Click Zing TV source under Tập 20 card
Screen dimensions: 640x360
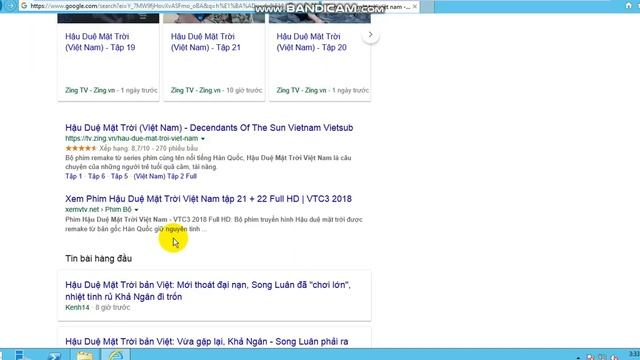[301, 90]
